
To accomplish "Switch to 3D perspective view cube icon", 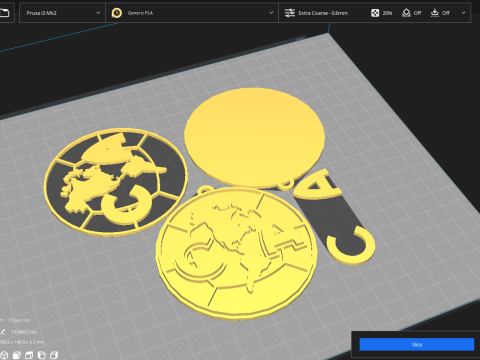I will 4,355.
